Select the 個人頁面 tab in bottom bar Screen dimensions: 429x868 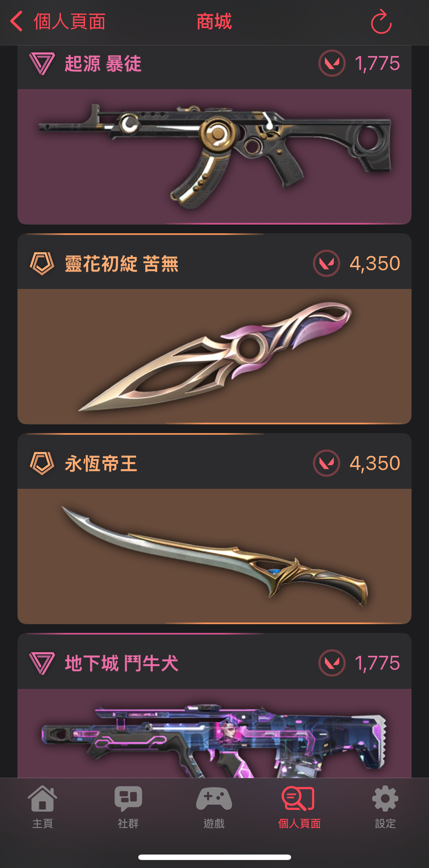(299, 807)
